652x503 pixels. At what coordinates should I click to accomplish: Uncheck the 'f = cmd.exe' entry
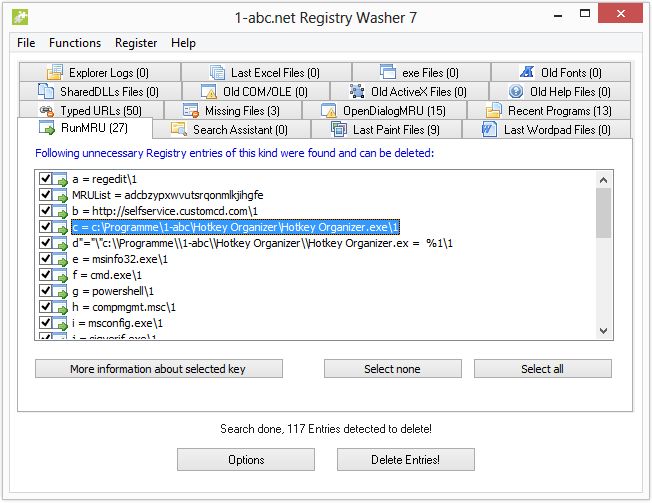(44, 275)
